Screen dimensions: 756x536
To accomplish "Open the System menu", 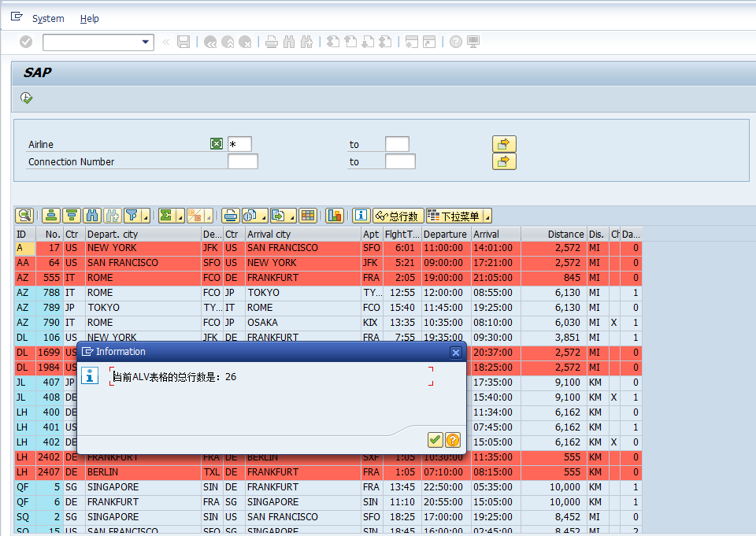I will point(47,18).
